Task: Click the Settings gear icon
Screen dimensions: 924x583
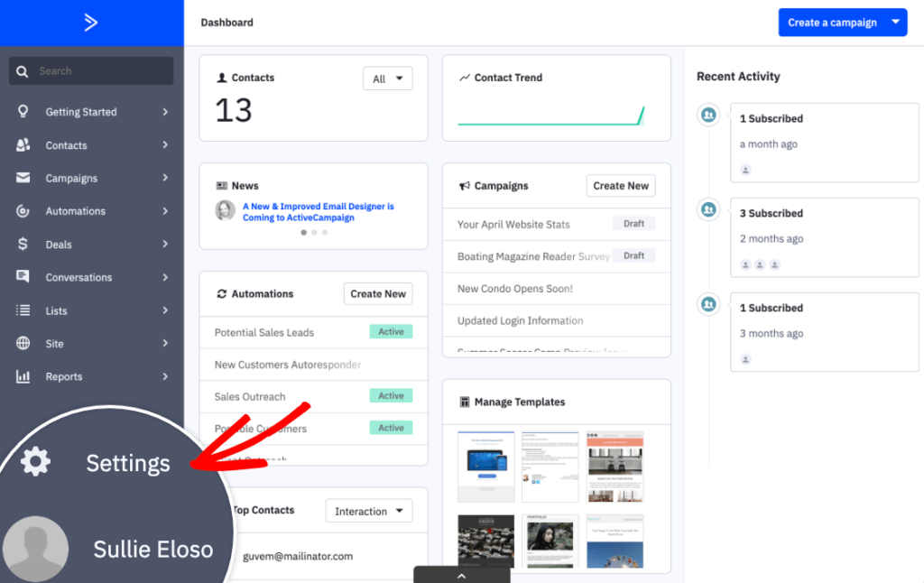Action: coord(34,461)
